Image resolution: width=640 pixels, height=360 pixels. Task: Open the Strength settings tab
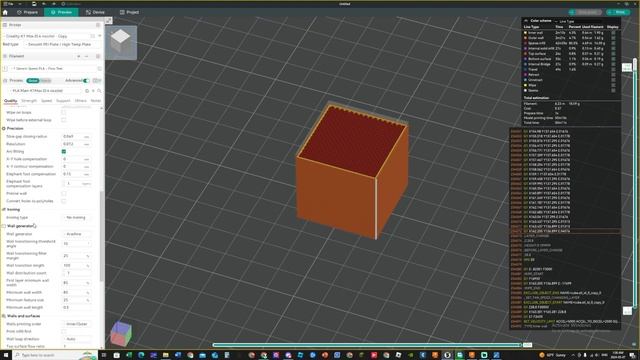click(29, 100)
